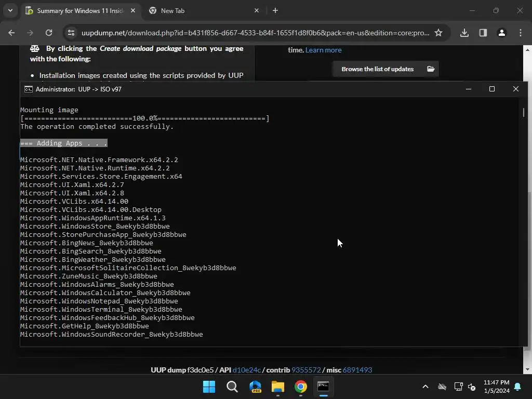Image resolution: width=532 pixels, height=399 pixels.
Task: Click the OneDrive cloud tray icon
Action: [x=442, y=387]
